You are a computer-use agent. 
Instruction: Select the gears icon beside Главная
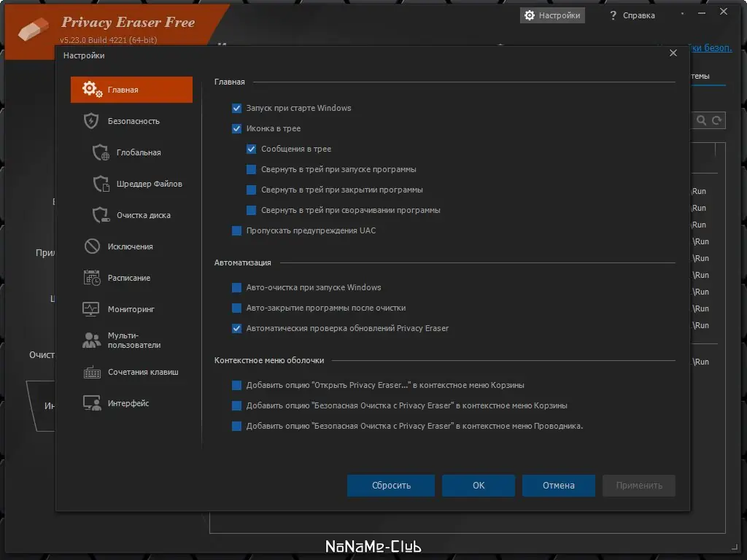pos(92,89)
